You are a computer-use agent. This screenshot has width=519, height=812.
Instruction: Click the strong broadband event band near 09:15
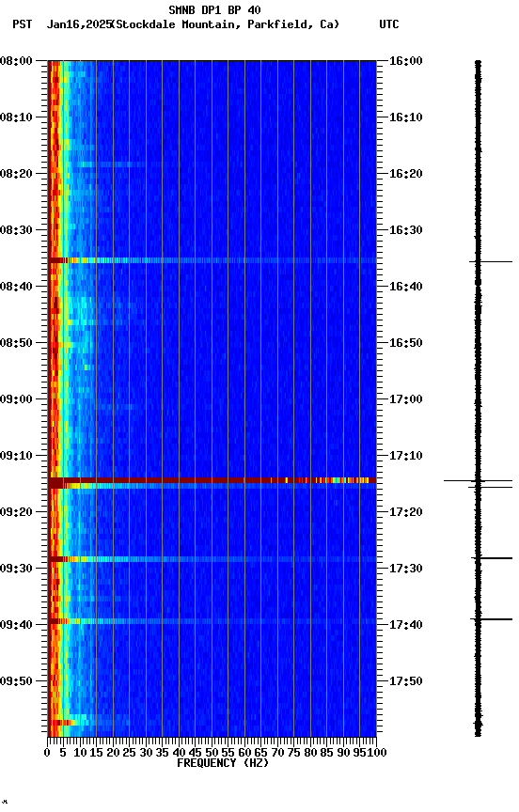(x=212, y=480)
